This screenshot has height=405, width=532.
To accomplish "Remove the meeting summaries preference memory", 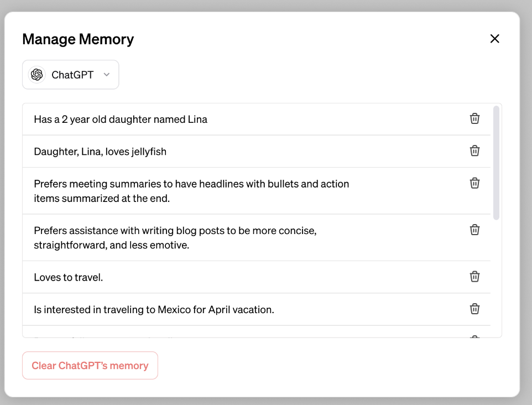I will pos(474,183).
